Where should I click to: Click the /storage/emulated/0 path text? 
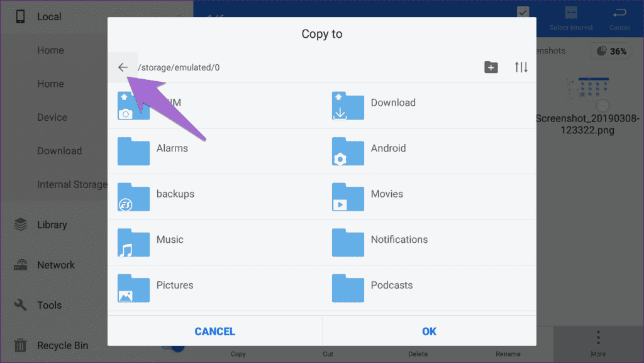tap(179, 67)
